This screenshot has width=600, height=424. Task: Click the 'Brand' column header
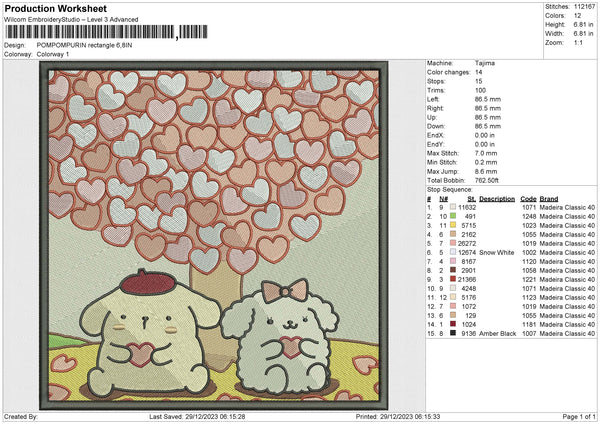point(549,199)
